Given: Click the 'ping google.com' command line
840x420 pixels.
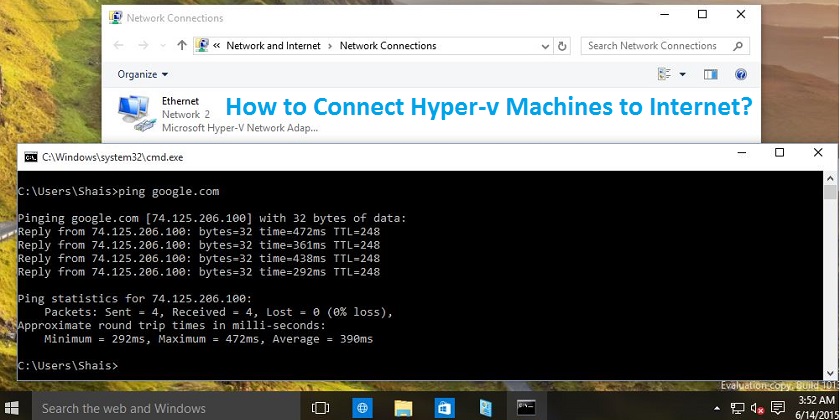Looking at the screenshot, I should click(x=118, y=191).
